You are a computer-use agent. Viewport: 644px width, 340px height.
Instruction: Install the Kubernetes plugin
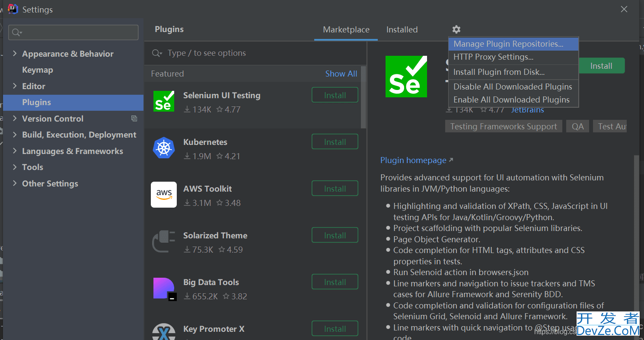tap(335, 142)
